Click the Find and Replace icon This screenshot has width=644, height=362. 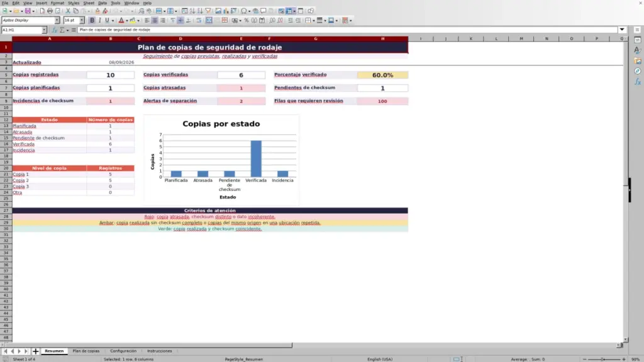[x=142, y=11]
